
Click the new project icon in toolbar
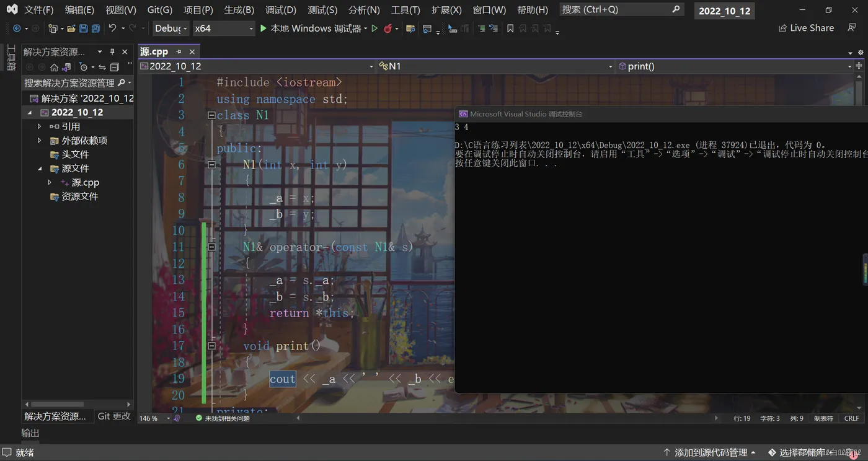(53, 29)
